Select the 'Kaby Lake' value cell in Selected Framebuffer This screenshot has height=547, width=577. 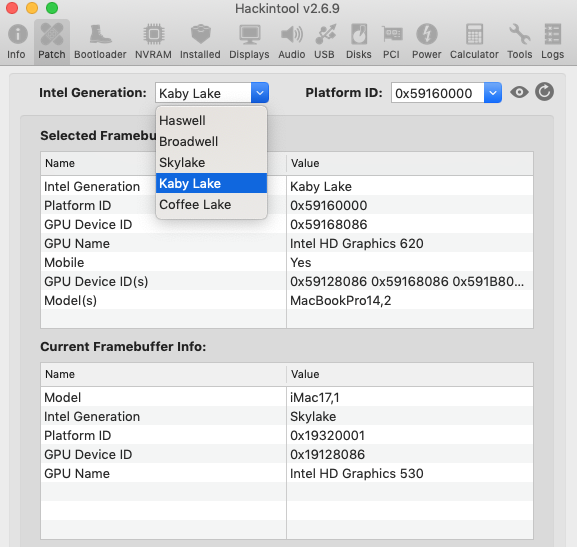[x=410, y=186]
